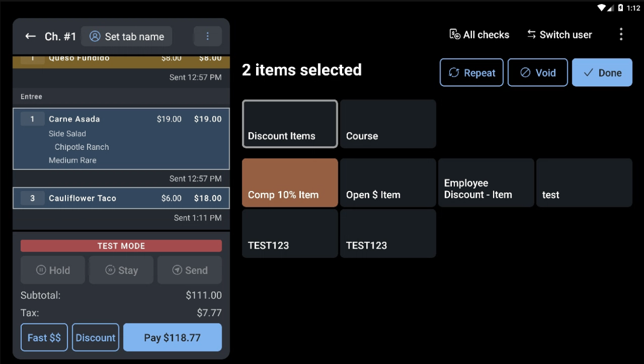This screenshot has width=644, height=364.
Task: Open the top-right overflow menu
Action: click(621, 34)
